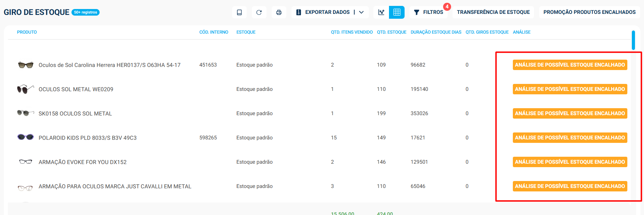
Task: Sort by Qtd. Itens Vendido column
Action: click(352, 32)
